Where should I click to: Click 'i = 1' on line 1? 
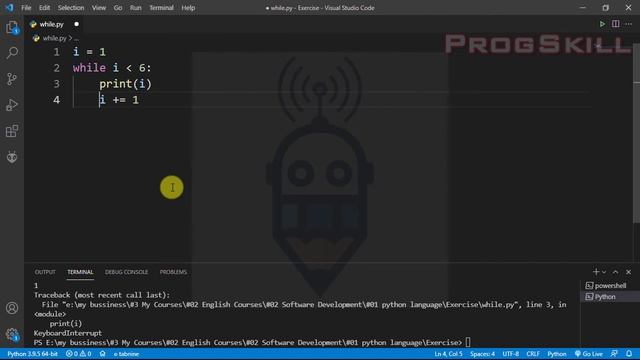pyautogui.click(x=89, y=52)
